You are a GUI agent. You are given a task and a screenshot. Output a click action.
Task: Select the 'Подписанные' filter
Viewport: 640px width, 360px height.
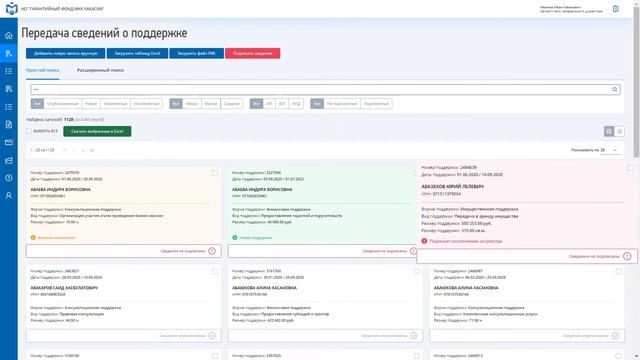pos(376,104)
